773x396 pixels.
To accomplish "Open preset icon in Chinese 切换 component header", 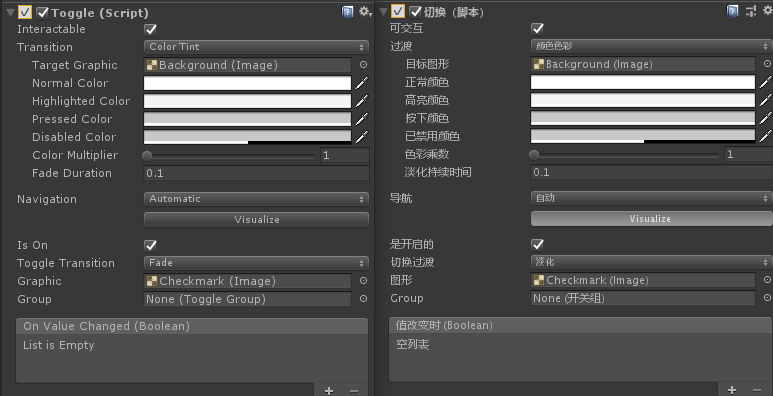I will tap(751, 11).
